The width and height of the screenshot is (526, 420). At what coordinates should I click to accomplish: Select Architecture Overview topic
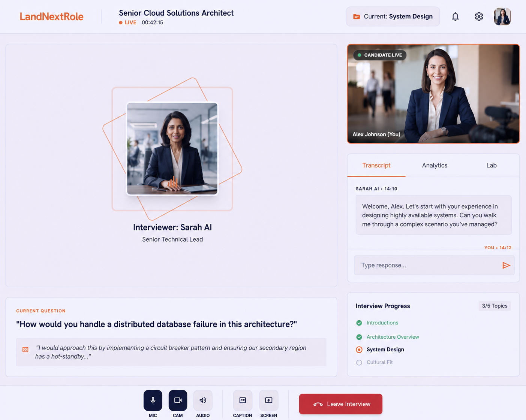point(393,337)
